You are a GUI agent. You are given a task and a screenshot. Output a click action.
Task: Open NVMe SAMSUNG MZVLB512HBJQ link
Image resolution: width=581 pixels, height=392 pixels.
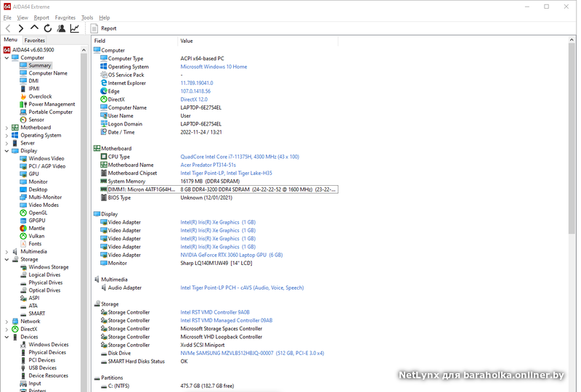pyautogui.click(x=252, y=353)
